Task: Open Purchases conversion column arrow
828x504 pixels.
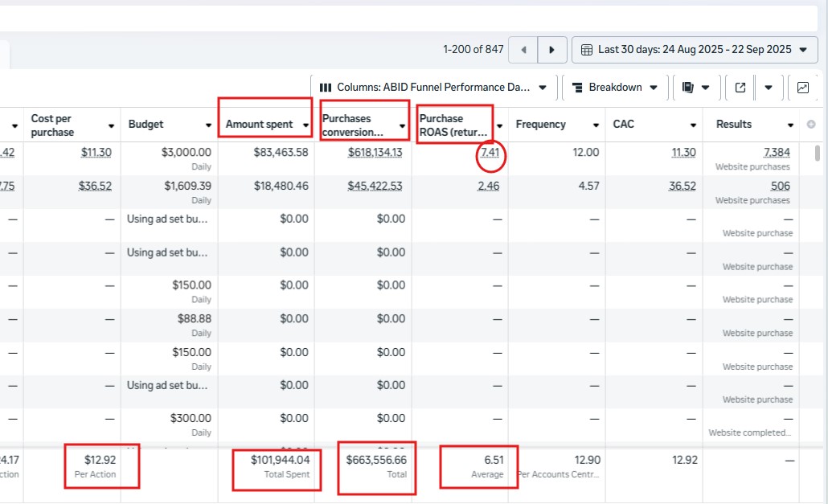Action: [403, 125]
